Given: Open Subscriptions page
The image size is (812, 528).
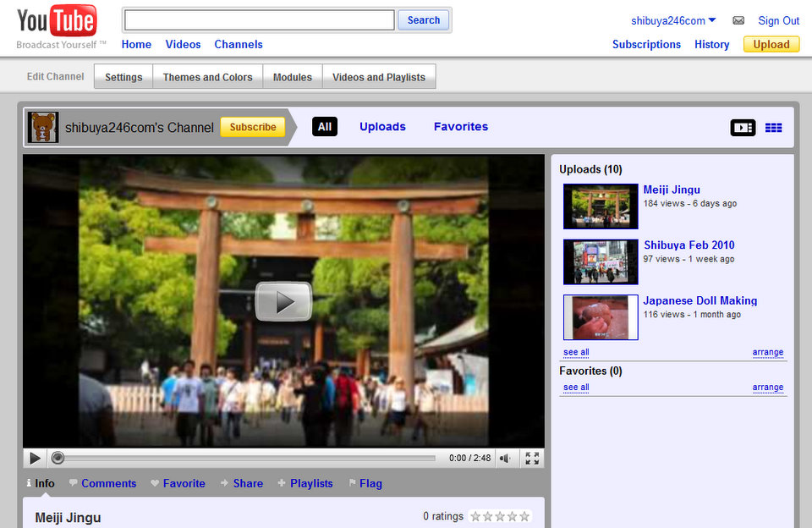Looking at the screenshot, I should (646, 45).
